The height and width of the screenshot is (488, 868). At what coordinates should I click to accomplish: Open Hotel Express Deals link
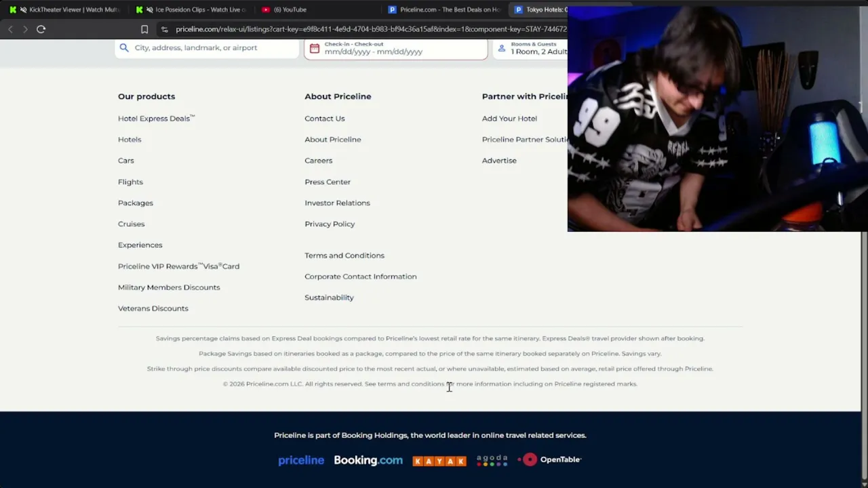[156, 119]
